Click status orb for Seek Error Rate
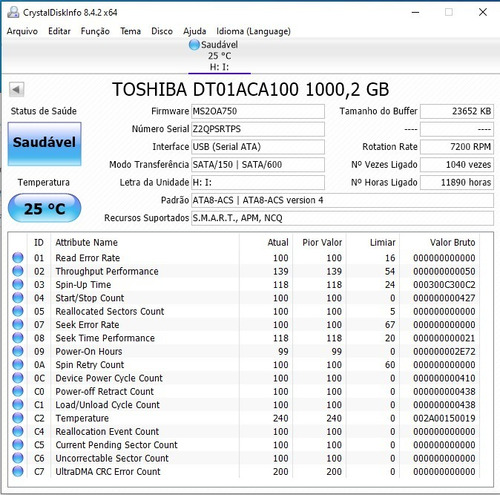 [x=18, y=324]
